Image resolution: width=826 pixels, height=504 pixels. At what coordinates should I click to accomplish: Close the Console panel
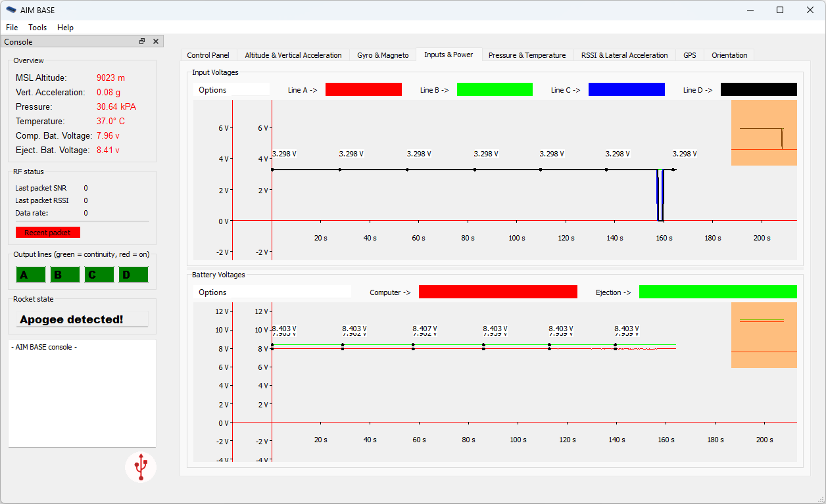pyautogui.click(x=156, y=41)
